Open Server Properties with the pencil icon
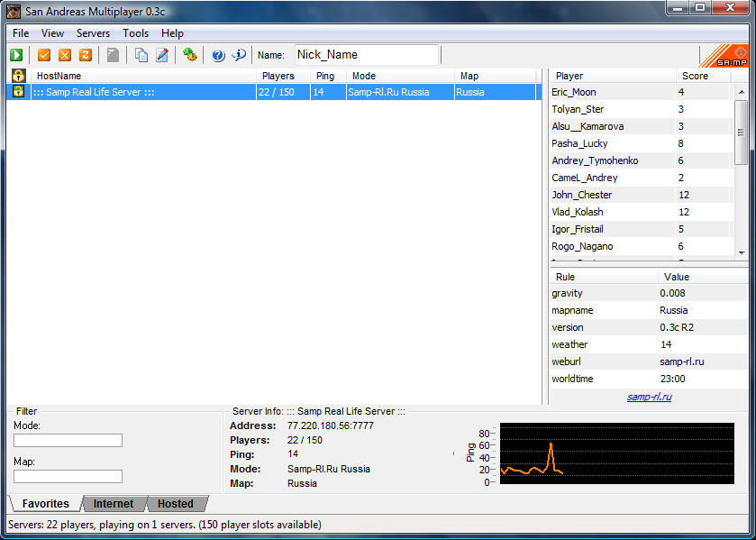Viewport: 756px width, 540px height. [x=162, y=55]
